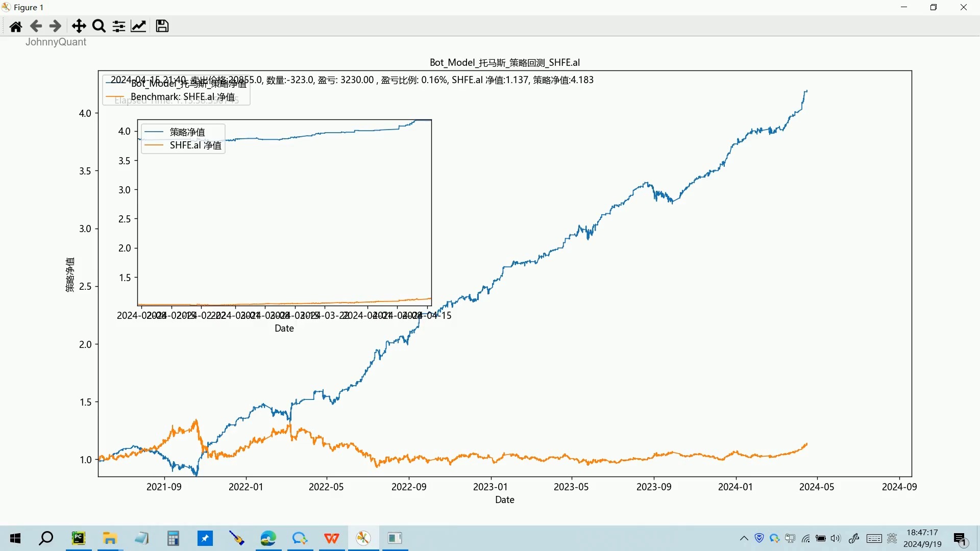Reset the plot view with Home icon

coord(16,27)
